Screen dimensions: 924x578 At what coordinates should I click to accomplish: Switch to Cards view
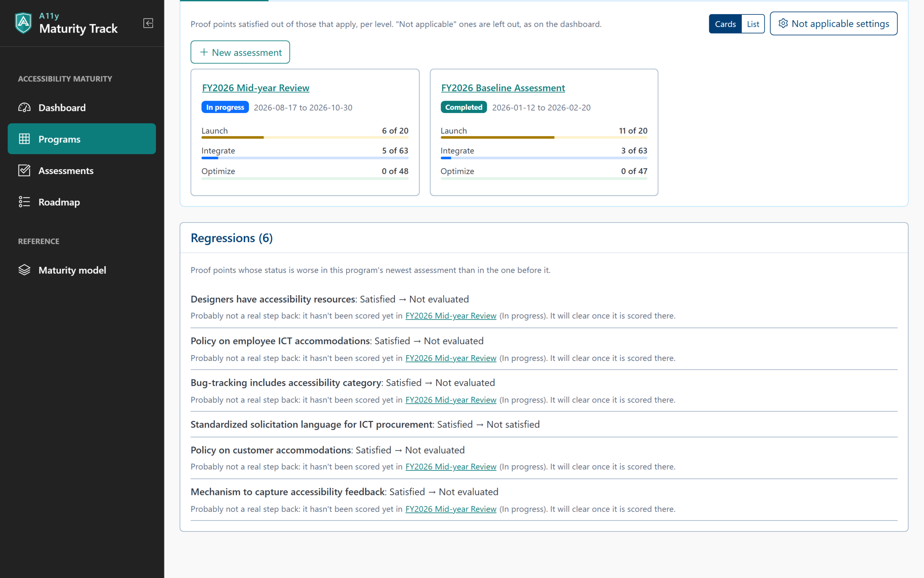[725, 24]
